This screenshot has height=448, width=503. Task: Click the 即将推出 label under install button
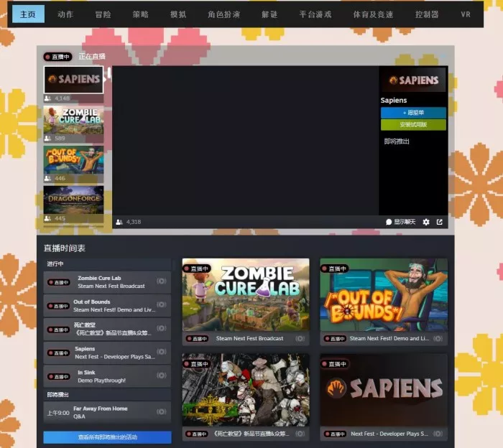point(397,141)
